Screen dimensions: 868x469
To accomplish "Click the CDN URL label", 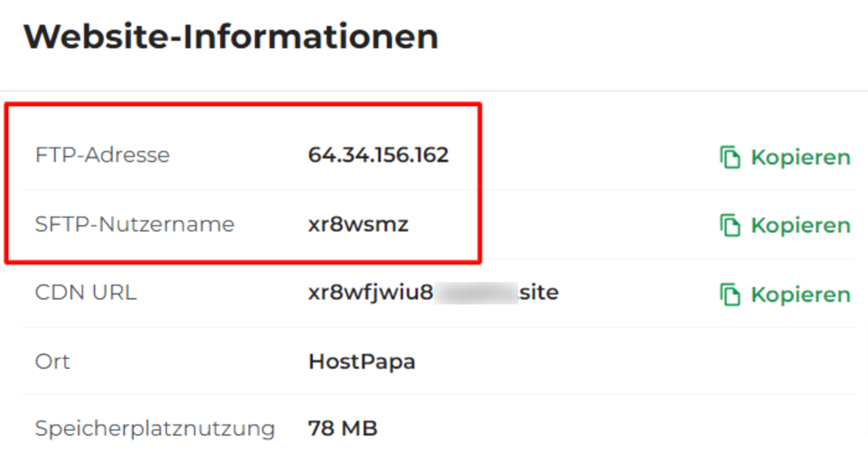I will (86, 293).
